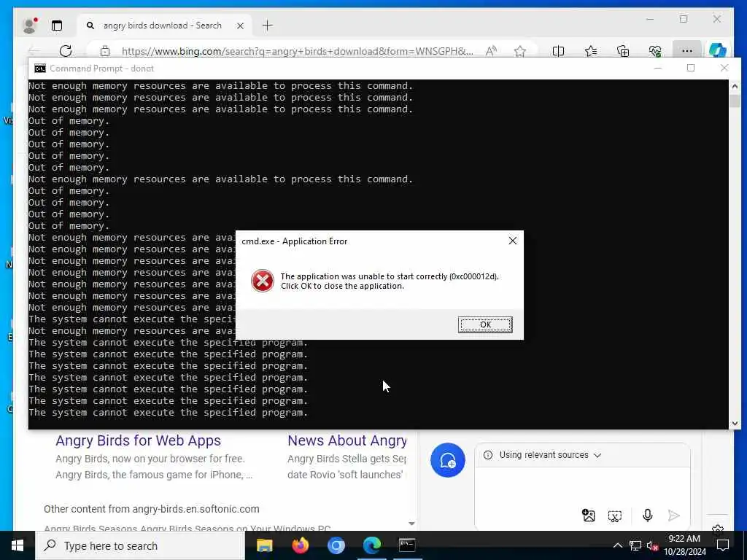This screenshot has width=747, height=560.
Task: Open Edge tab actions menu icon
Action: click(x=57, y=26)
